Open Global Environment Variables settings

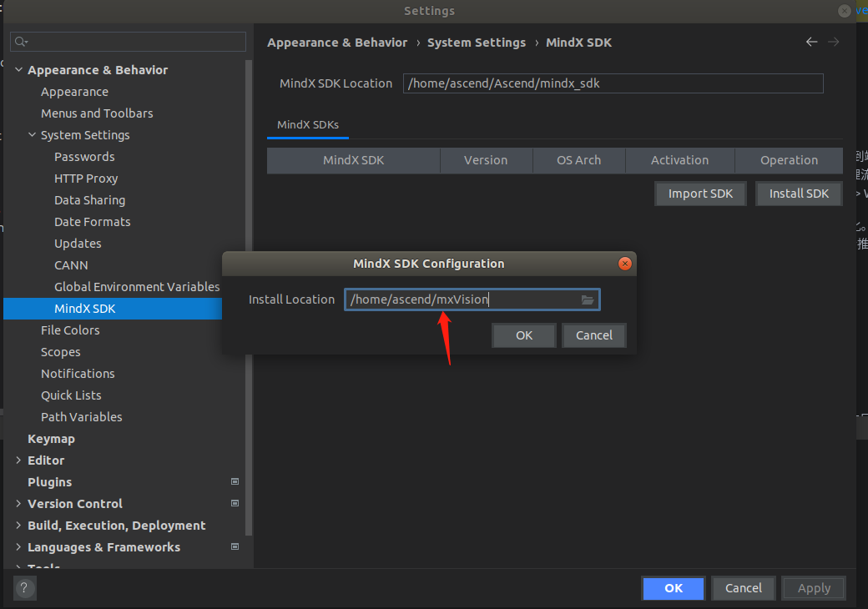tap(137, 286)
